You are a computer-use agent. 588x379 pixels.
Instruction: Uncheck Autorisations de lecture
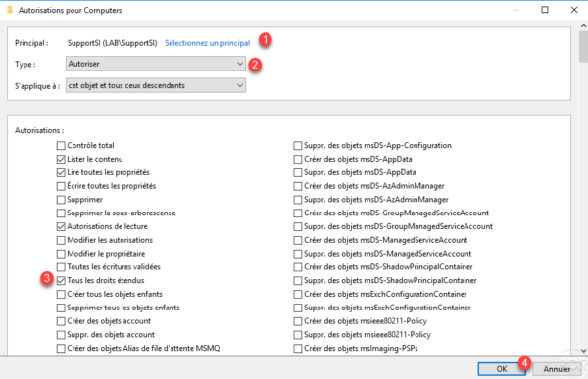click(x=61, y=226)
